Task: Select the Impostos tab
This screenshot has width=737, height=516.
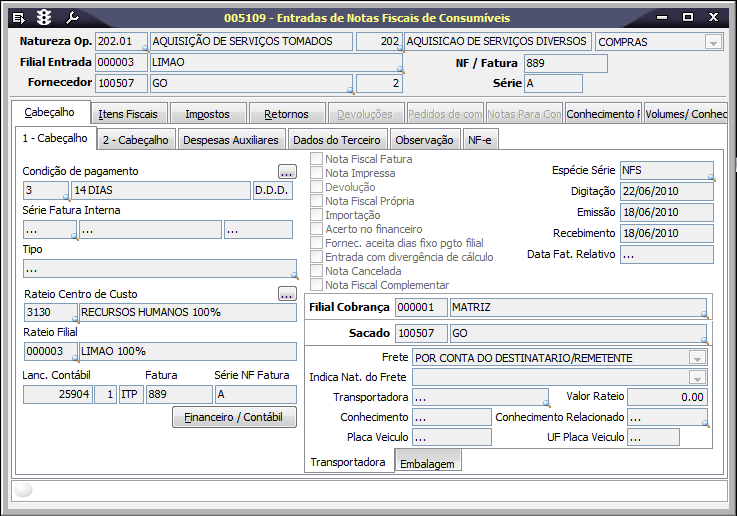Action: (207, 114)
